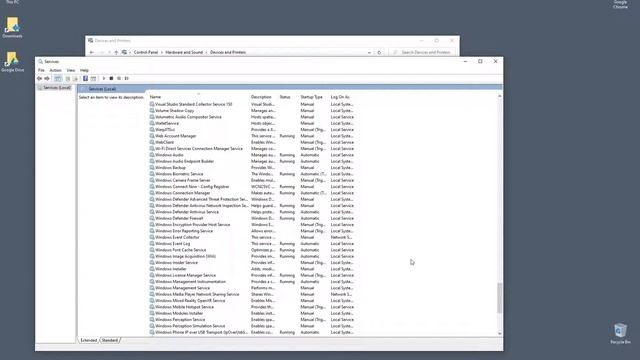The image size is (640, 360).
Task: Open the Google Drive desktop shortcut
Action: click(x=12, y=62)
